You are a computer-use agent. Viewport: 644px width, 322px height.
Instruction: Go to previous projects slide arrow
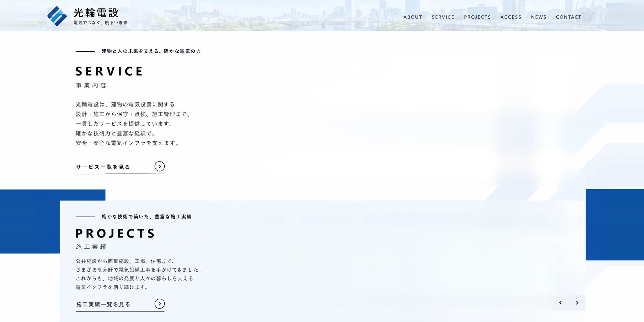coord(561,302)
